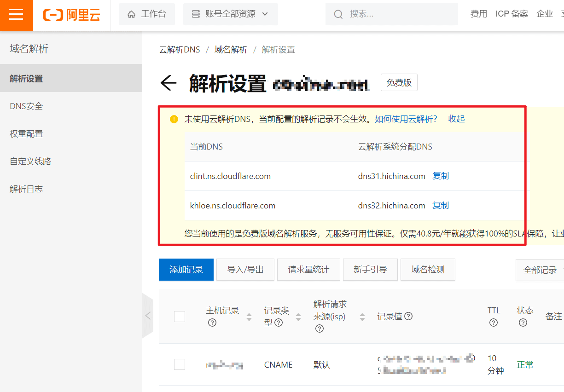Image resolution: width=564 pixels, height=392 pixels.
Task: Click the 添加记录 button
Action: click(x=186, y=270)
